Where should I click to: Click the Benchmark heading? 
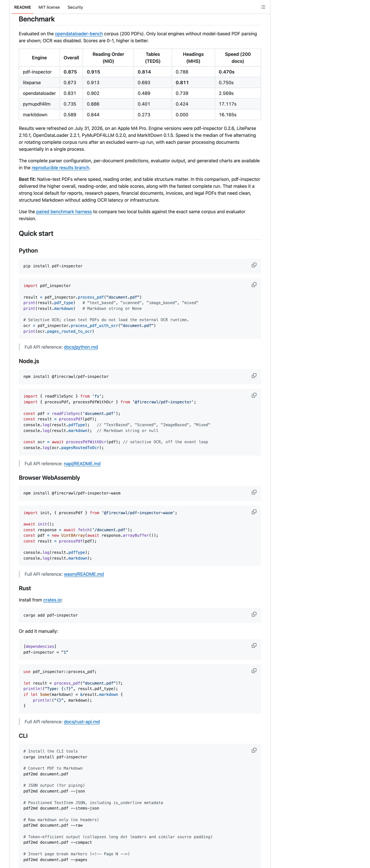pyautogui.click(x=37, y=19)
